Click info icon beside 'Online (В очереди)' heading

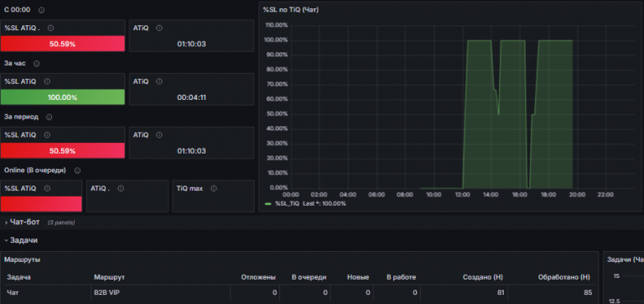coord(77,170)
